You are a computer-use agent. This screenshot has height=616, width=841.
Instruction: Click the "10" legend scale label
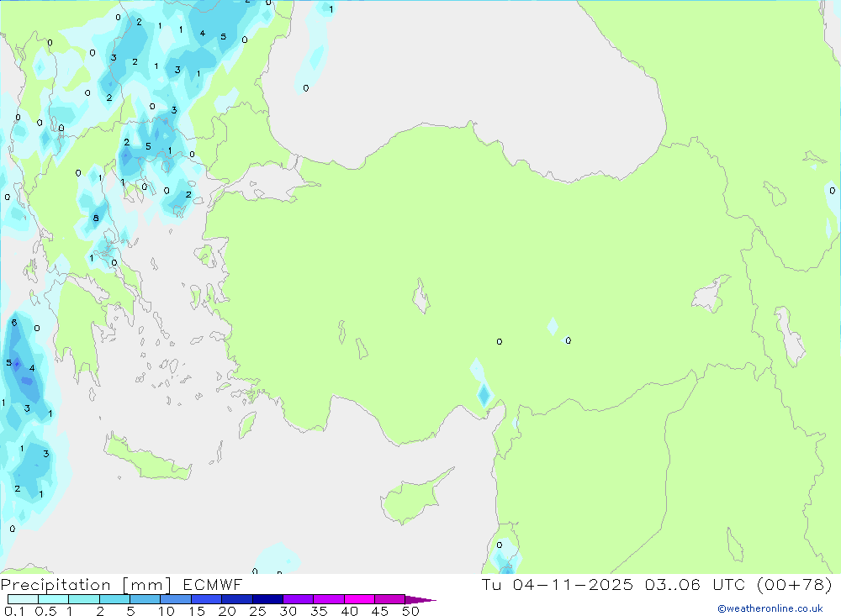167,611
